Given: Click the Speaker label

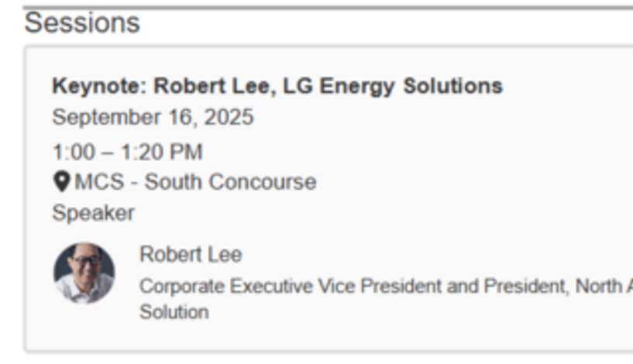Looking at the screenshot, I should pyautogui.click(x=93, y=213).
